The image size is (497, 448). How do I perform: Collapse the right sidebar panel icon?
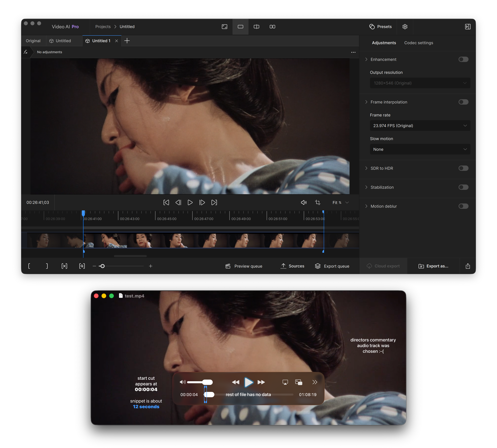pyautogui.click(x=468, y=27)
